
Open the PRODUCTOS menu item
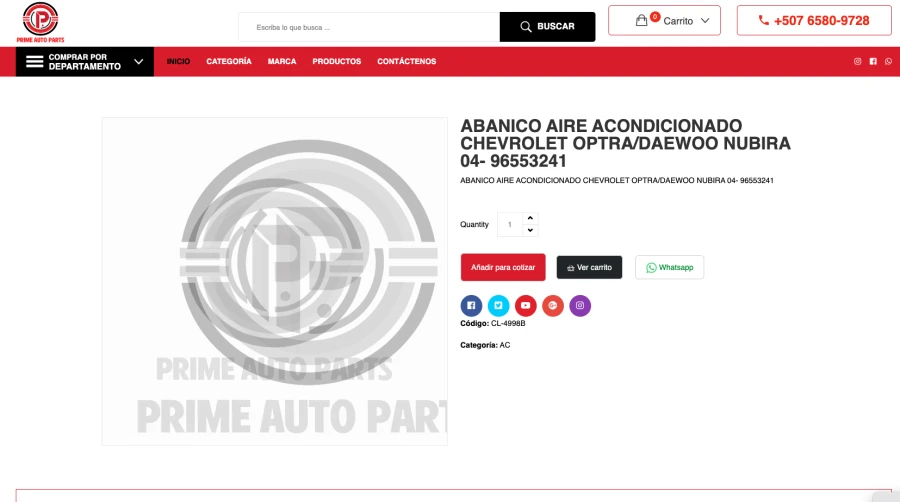tap(336, 61)
